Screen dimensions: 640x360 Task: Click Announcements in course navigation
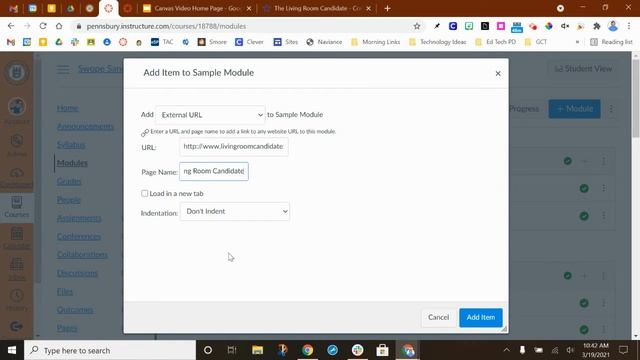coord(85,126)
